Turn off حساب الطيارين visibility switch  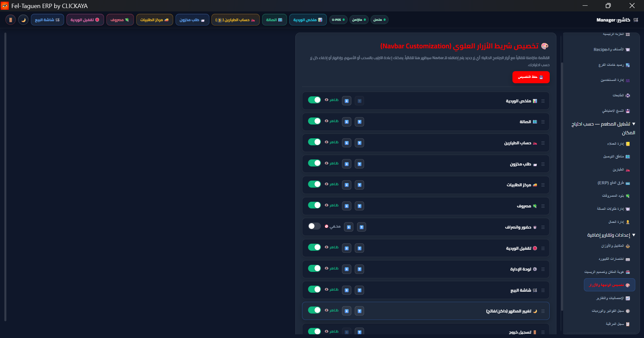pos(314,142)
